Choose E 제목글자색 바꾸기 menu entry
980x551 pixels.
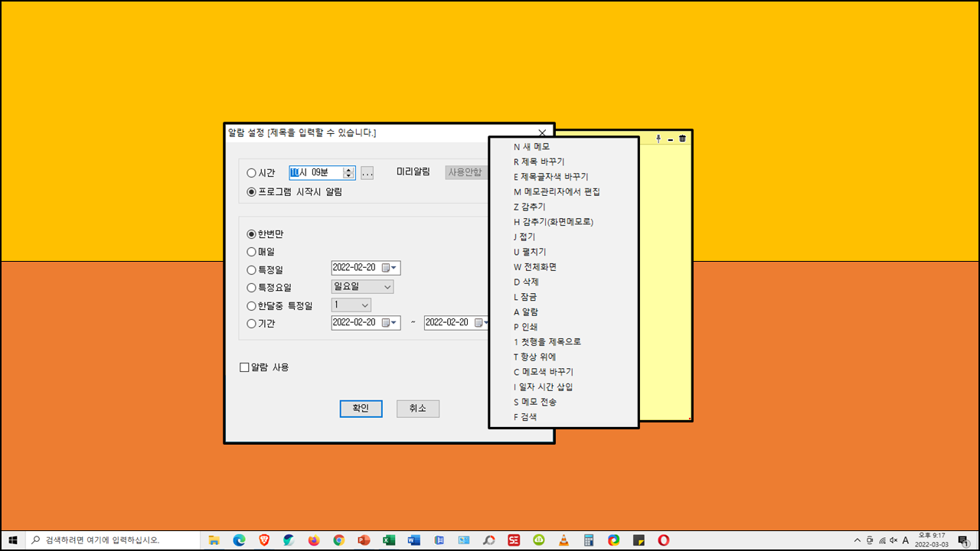(563, 177)
